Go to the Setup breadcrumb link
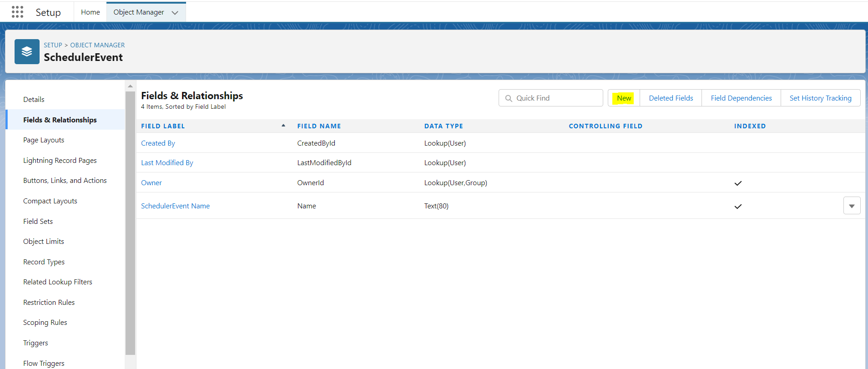This screenshot has width=868, height=369. pyautogui.click(x=53, y=45)
